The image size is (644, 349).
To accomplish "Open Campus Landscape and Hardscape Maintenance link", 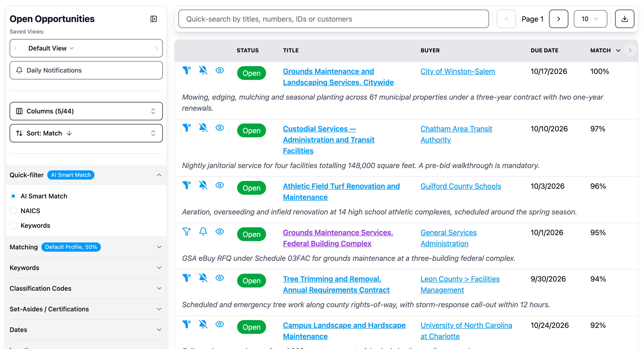I will (x=344, y=331).
